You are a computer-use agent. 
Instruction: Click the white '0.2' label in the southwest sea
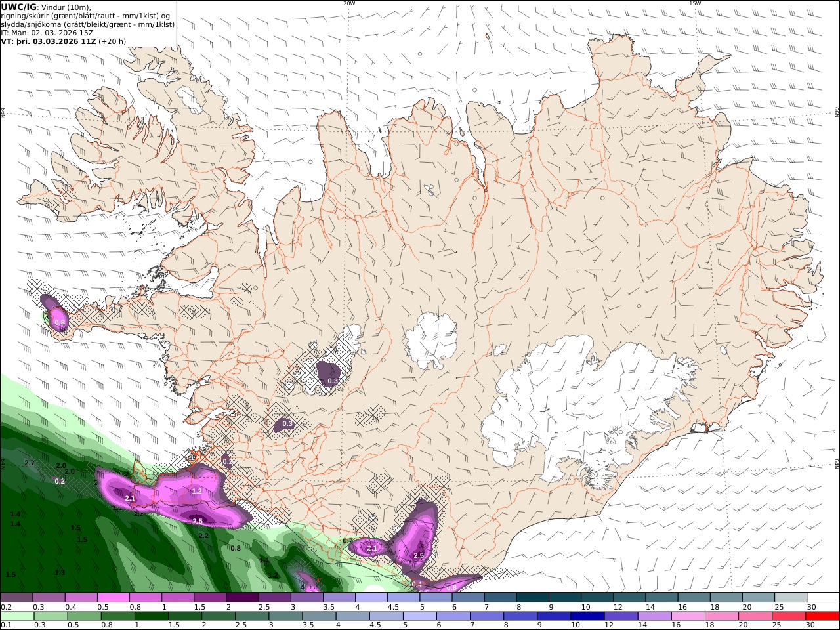click(x=60, y=481)
